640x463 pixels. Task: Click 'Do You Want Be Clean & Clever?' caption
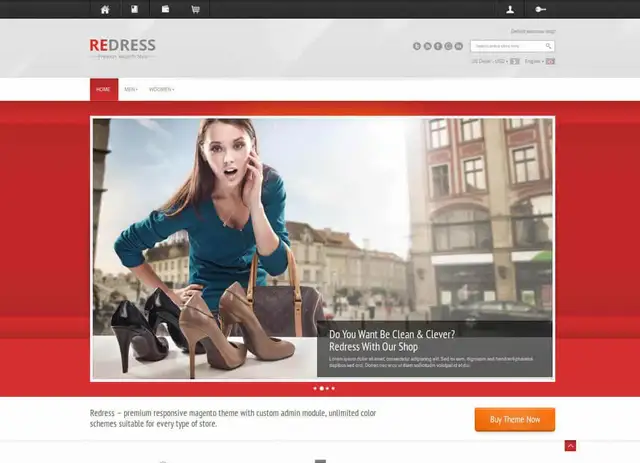pos(392,334)
